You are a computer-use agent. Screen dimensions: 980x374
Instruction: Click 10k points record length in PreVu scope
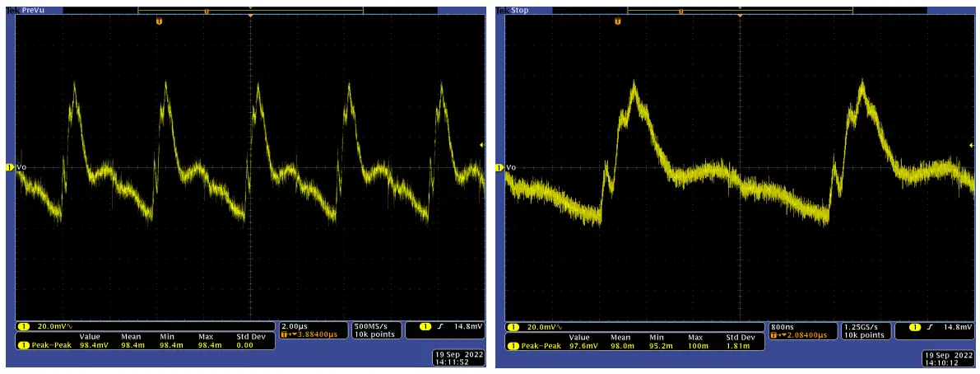coord(374,334)
